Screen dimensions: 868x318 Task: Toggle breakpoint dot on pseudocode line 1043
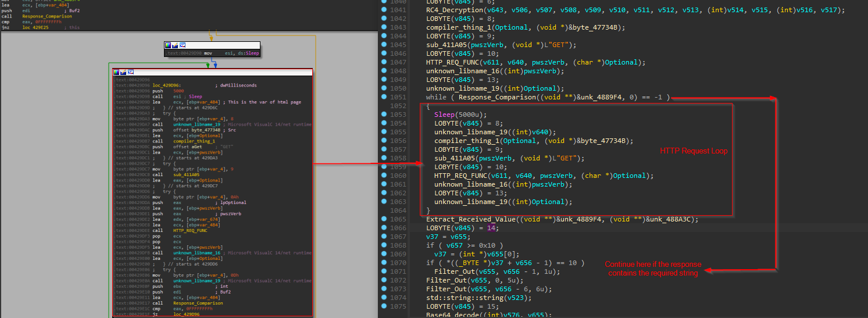pyautogui.click(x=384, y=27)
